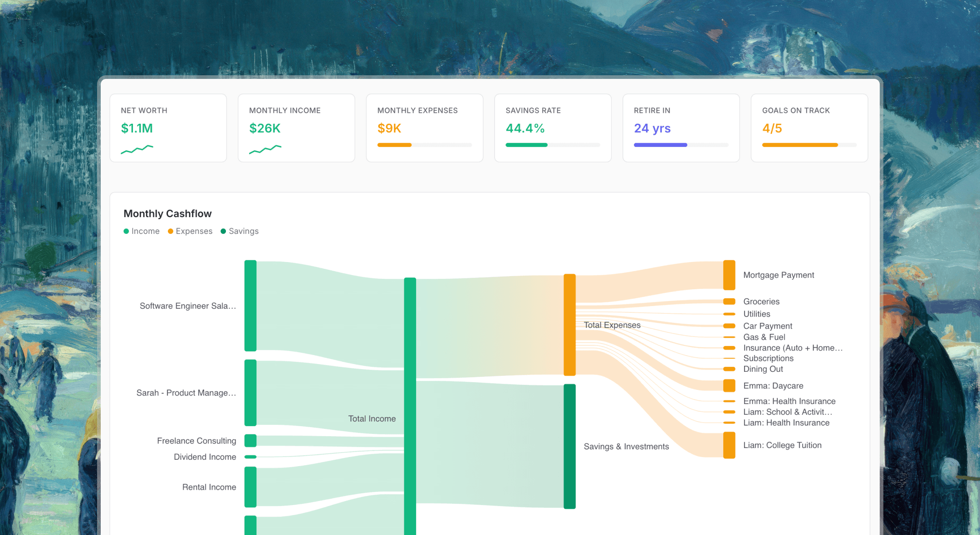Image resolution: width=980 pixels, height=535 pixels.
Task: Click the Gas & Fuel expense label
Action: (x=764, y=337)
